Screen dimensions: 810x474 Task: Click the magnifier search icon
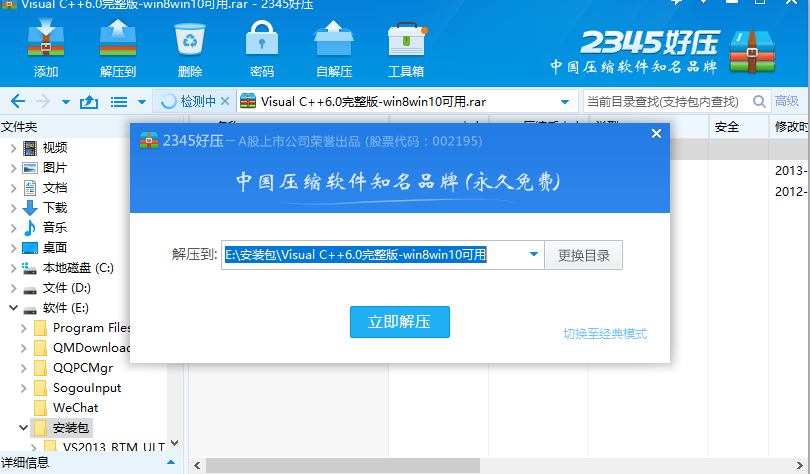click(x=759, y=102)
